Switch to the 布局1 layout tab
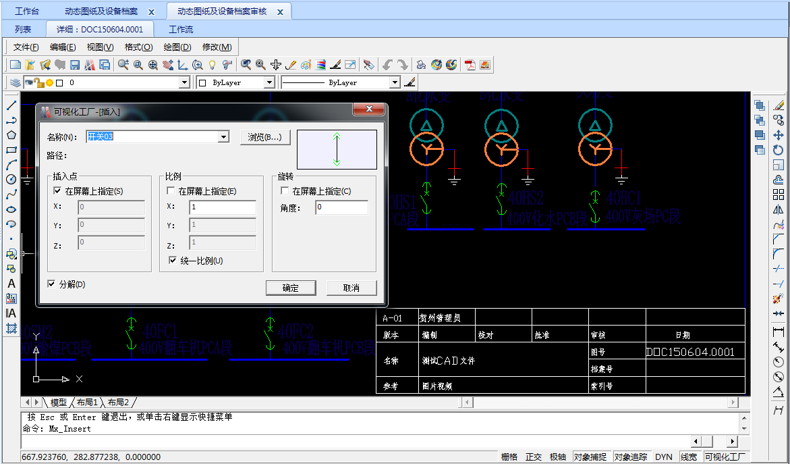Viewport: 790px width, 464px height. 88,402
